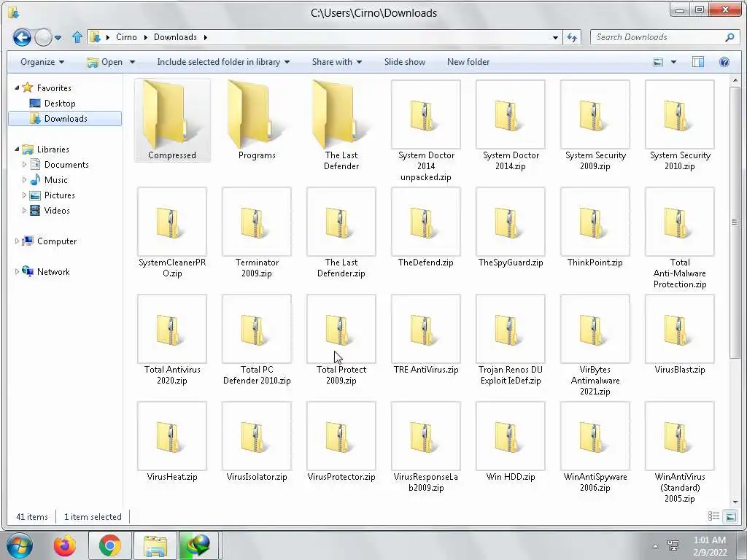Select ThinkPoint.zip
Viewport: 747px width, 560px height.
click(595, 227)
